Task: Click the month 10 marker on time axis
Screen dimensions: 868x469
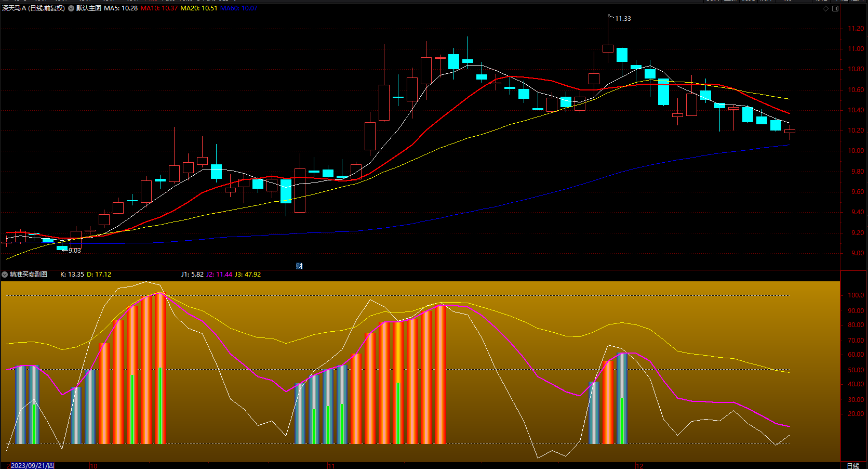Action: tap(94, 466)
